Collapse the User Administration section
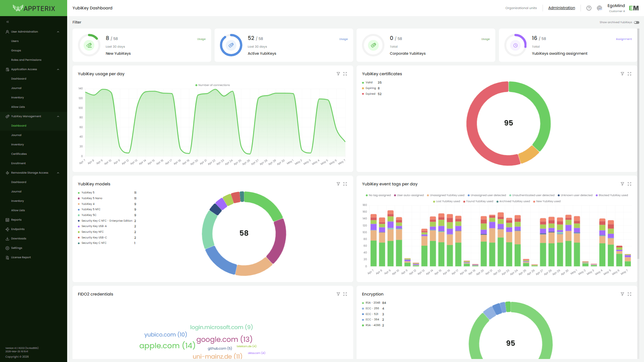 pos(58,32)
